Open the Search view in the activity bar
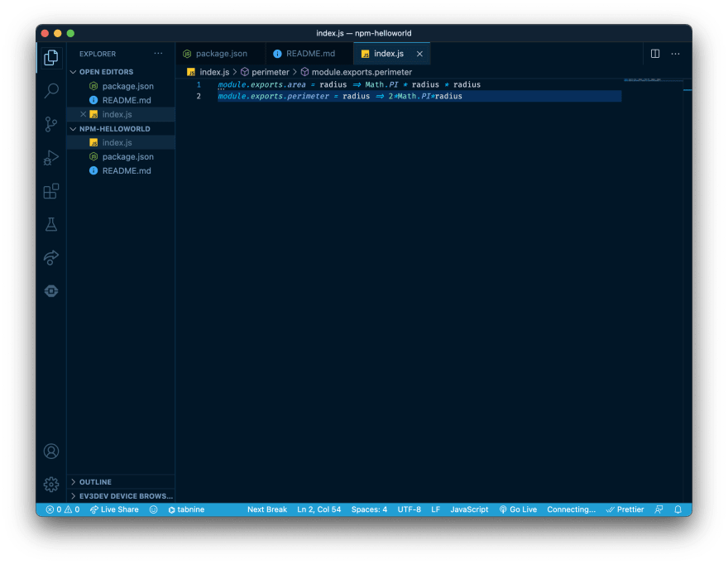Screen dimensions: 728x564 (x=51, y=90)
